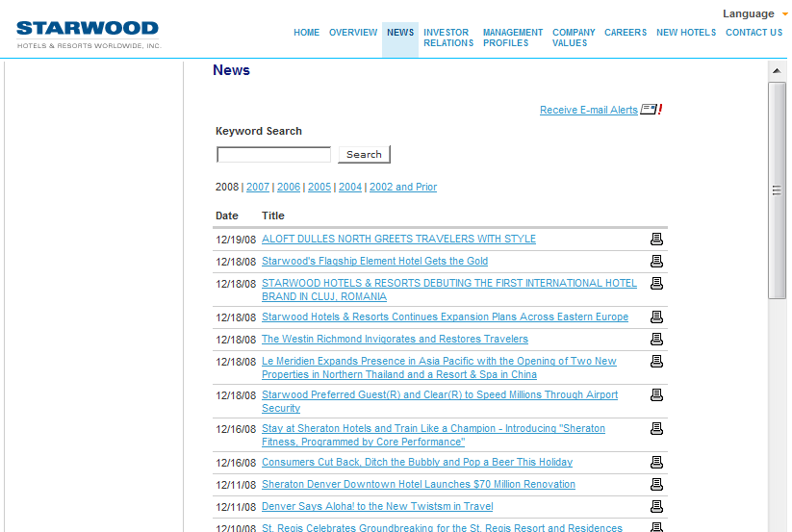The height and width of the screenshot is (532, 792).
Task: Open Starwood's Flagship Element Hotel Gets the Gold
Action: point(374,262)
